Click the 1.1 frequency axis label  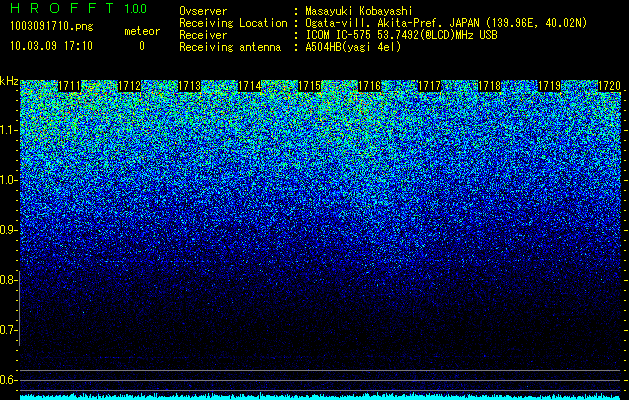[x=8, y=130]
